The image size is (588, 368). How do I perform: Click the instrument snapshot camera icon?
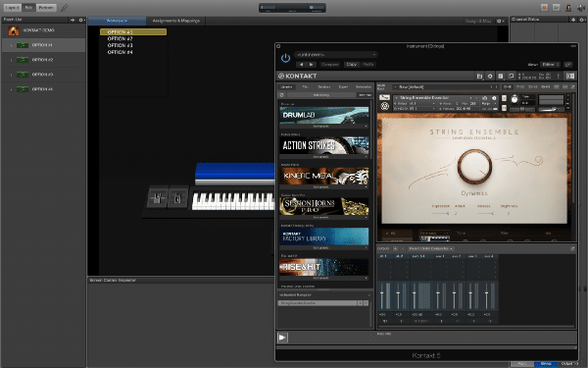[484, 98]
